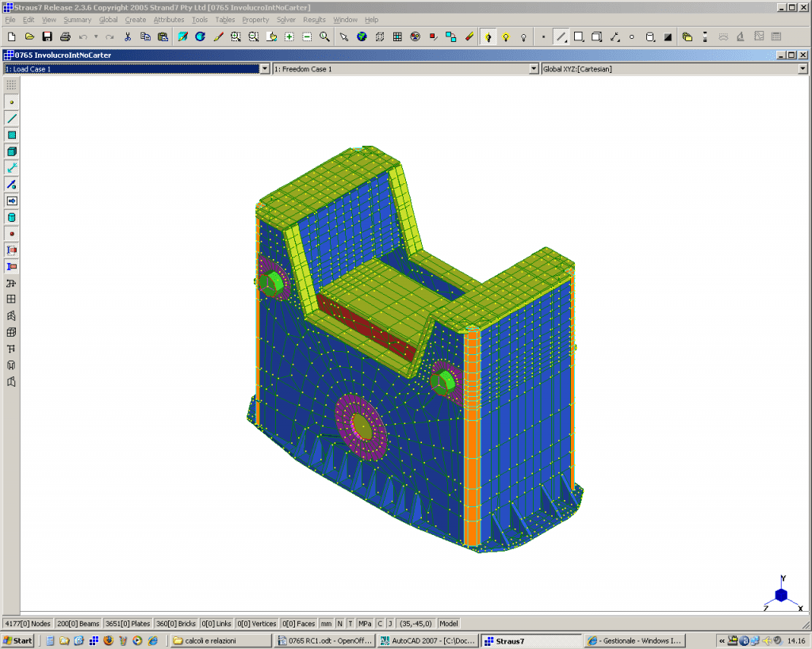Click the Windows Start button
Viewport: 812px width, 649px height.
[17, 640]
